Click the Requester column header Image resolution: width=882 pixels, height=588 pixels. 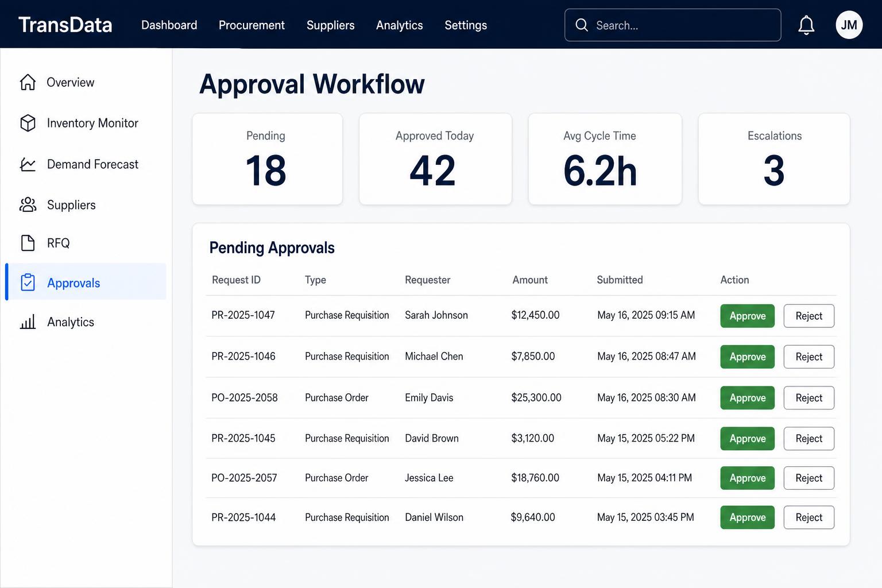pyautogui.click(x=427, y=280)
